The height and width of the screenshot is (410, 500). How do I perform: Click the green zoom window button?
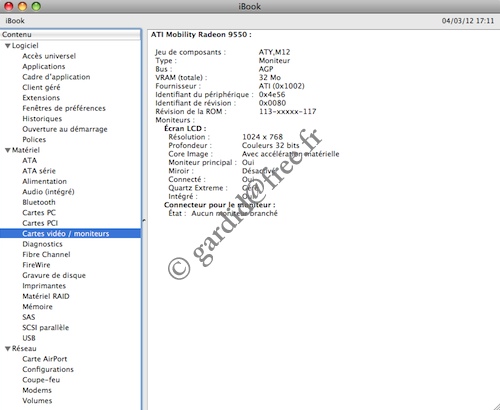click(36, 6)
